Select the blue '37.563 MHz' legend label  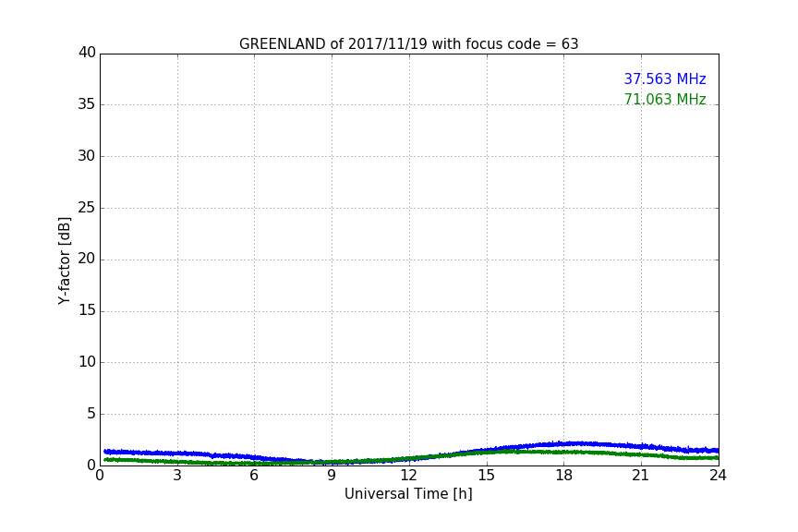665,79
